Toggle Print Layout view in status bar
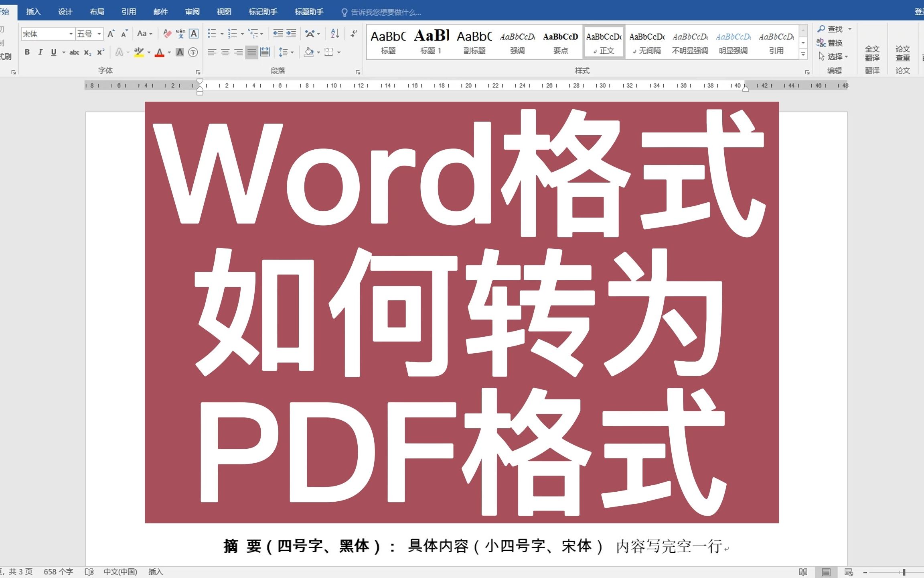924x578 pixels. tap(826, 572)
